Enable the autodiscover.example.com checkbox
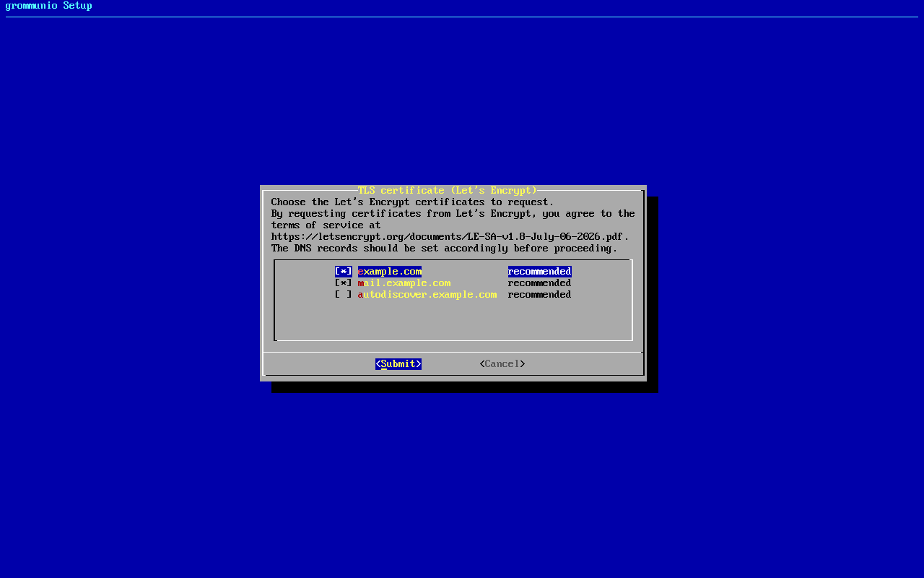Viewport: 924px width, 578px height. pos(344,295)
